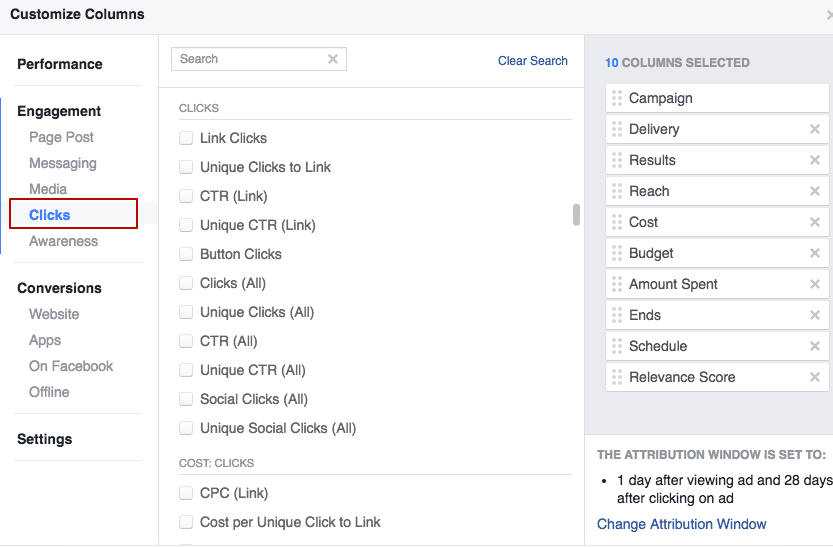Click the metrics list scrollbar thumb
833x547 pixels.
(x=576, y=215)
